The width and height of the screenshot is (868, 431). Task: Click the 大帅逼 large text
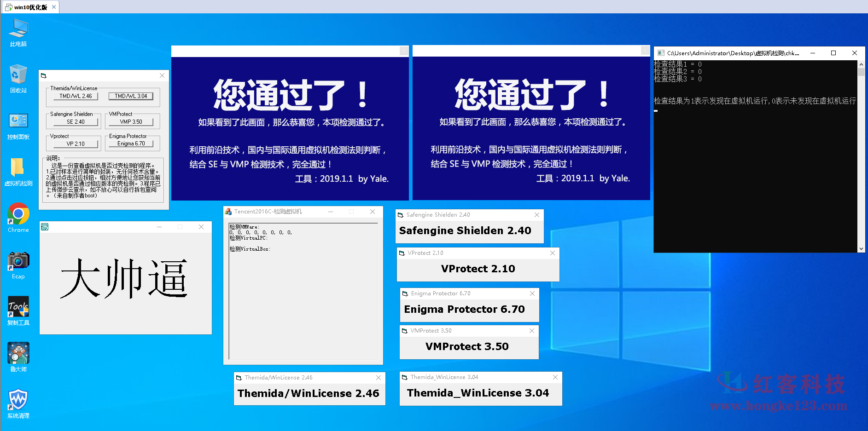(124, 278)
